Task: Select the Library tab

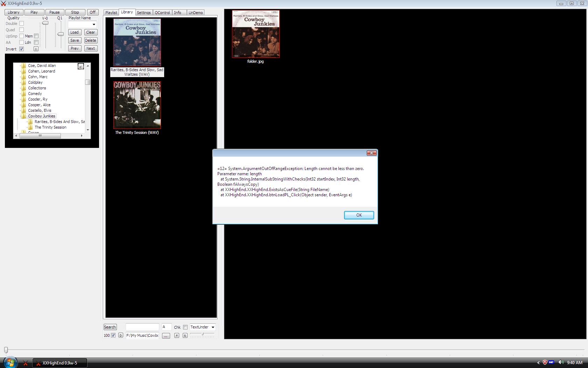Action: (x=127, y=12)
